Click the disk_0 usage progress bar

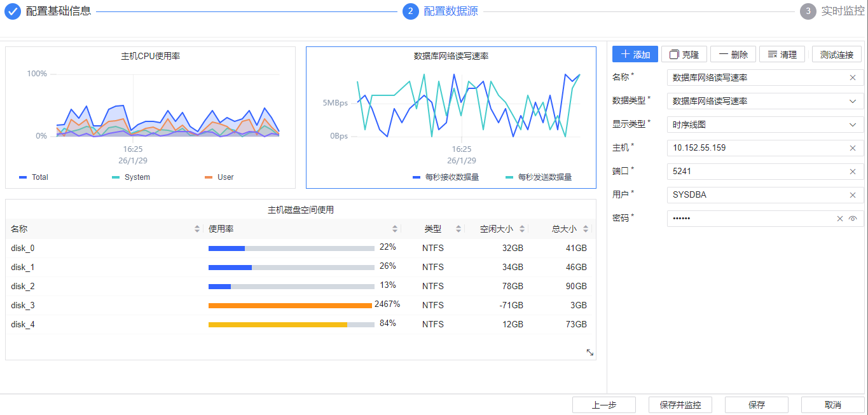tap(291, 248)
